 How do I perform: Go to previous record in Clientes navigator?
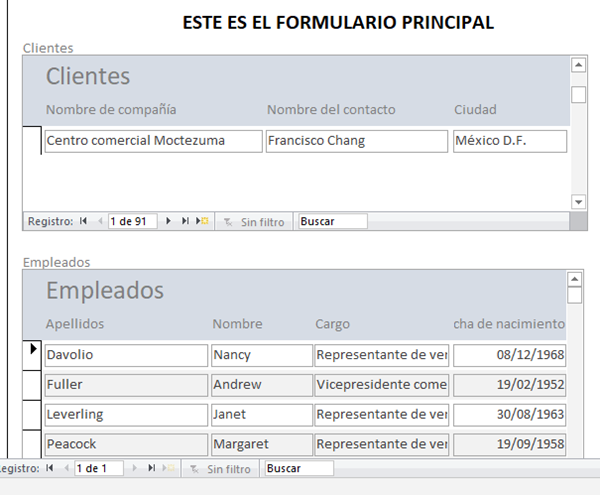coord(100,221)
